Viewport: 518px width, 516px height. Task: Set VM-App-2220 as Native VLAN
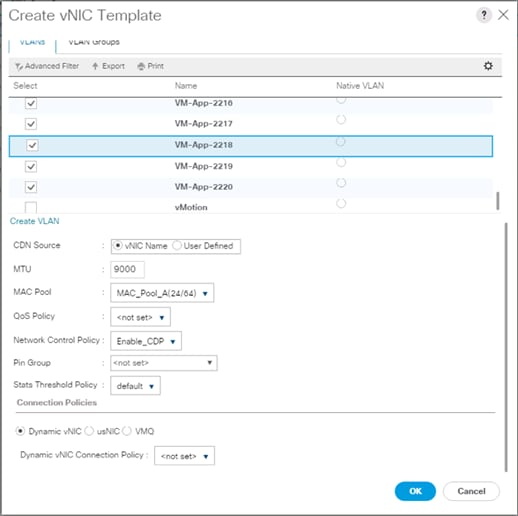pos(341,183)
